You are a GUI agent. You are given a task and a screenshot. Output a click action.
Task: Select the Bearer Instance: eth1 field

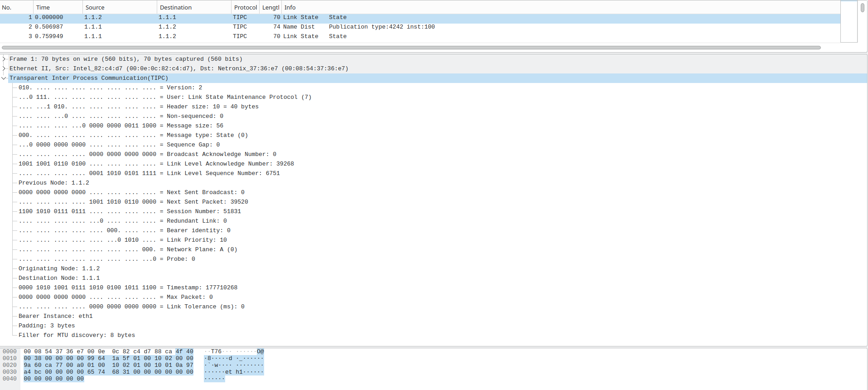56,316
